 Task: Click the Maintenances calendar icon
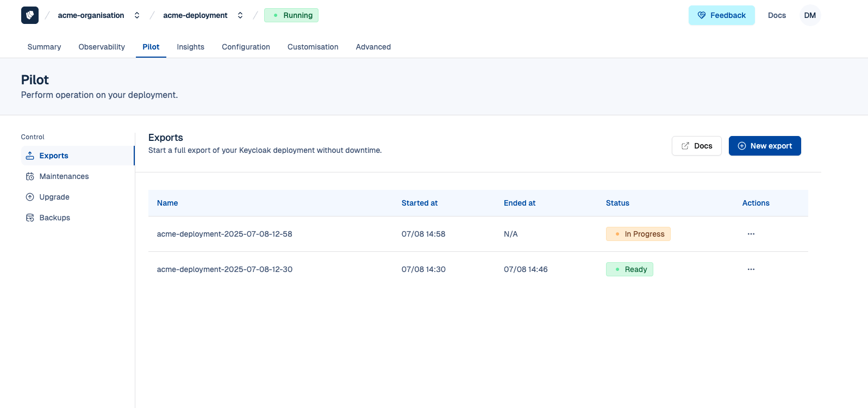30,176
